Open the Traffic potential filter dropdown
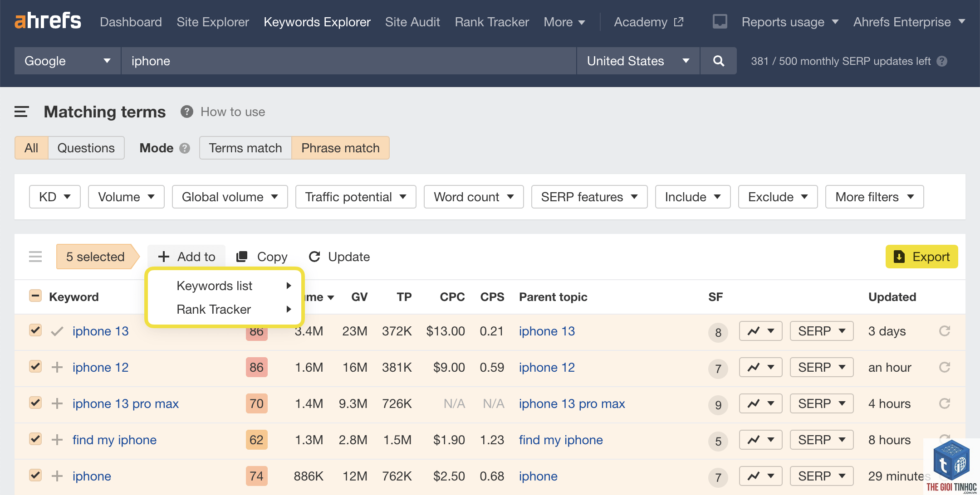980x495 pixels. coord(356,197)
